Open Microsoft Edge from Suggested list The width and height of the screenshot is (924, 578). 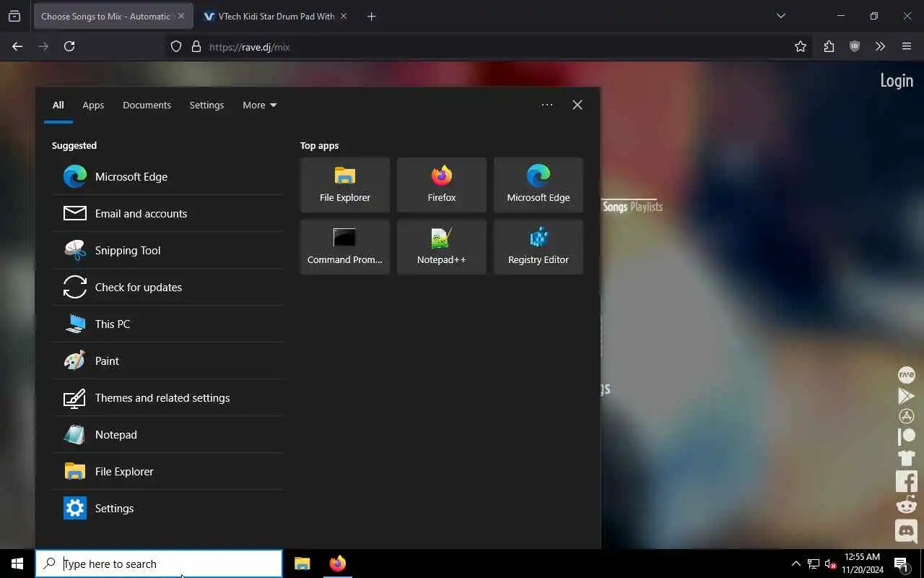click(167, 176)
